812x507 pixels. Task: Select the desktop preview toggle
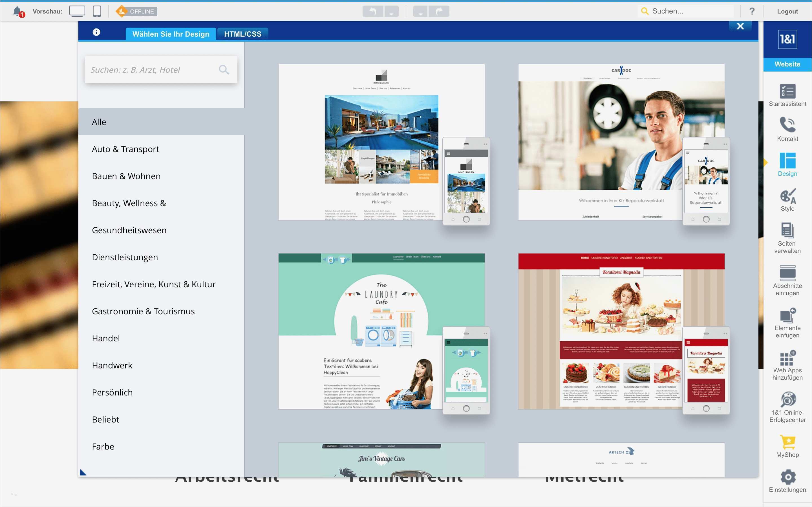77,11
